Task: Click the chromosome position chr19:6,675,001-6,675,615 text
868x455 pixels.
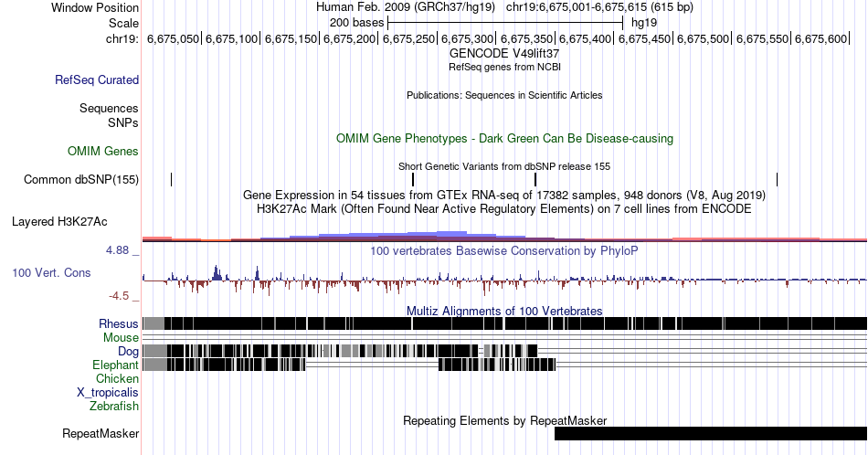Action: [599, 7]
